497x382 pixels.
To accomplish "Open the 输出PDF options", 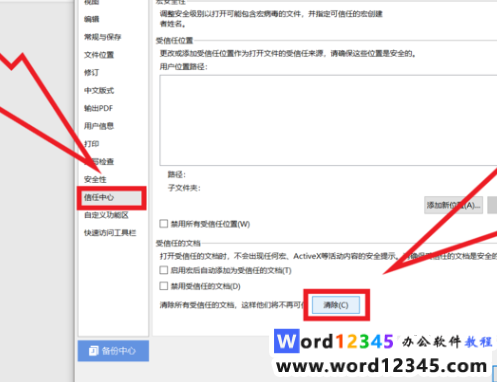I will [99, 108].
